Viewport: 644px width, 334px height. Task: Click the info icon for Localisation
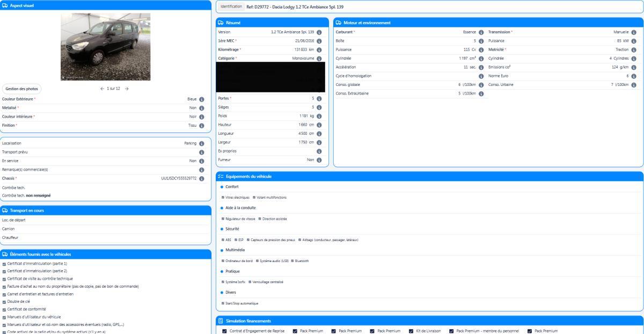pyautogui.click(x=202, y=143)
